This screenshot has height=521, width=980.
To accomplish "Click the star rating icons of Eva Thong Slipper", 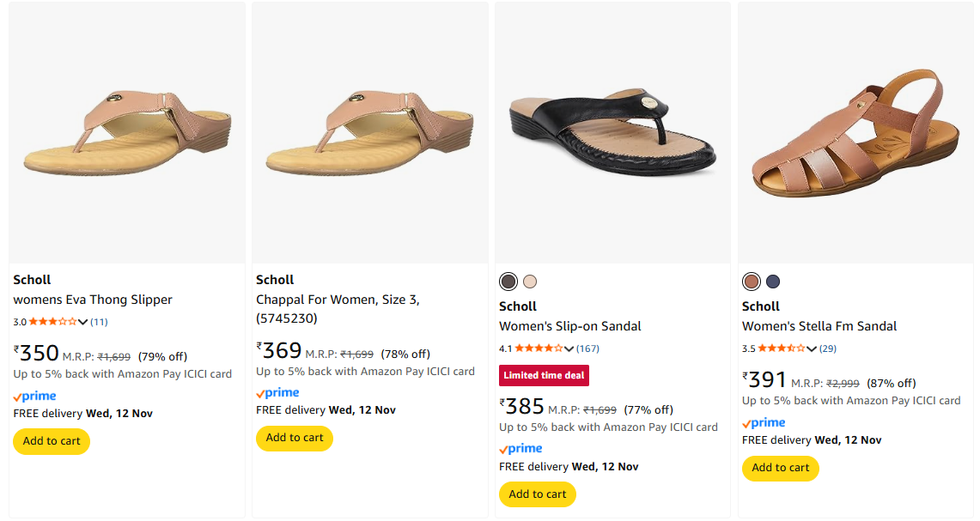I will coord(52,322).
